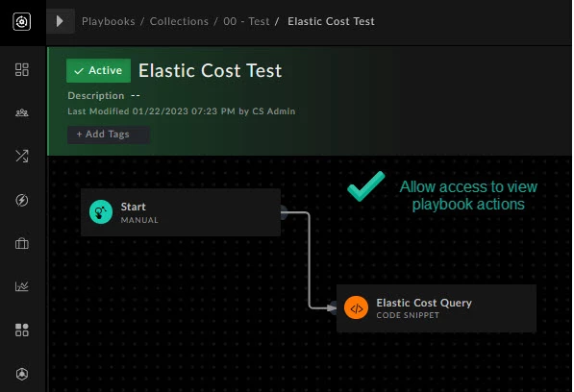
Task: Open the Dashboard sidebar icon
Action: click(22, 69)
